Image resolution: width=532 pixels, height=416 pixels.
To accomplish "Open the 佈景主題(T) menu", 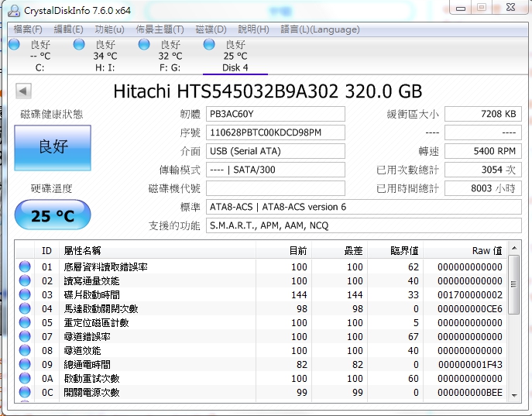I will point(160,29).
